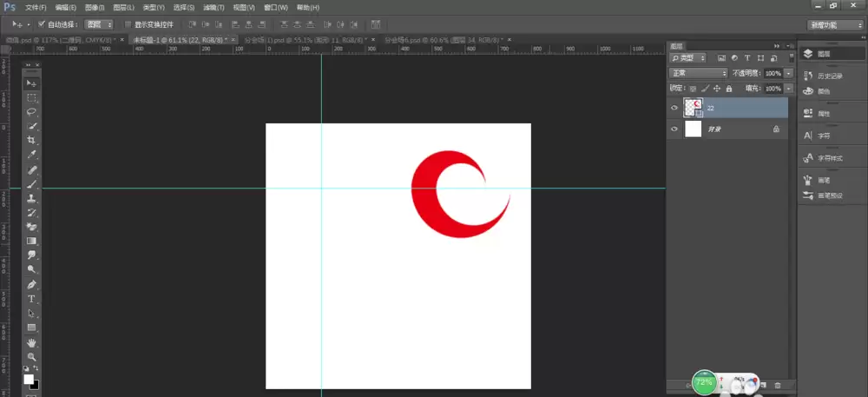Screen dimensions: 868x397
Task: Open the auto-select 图层 dropdown
Action: [x=99, y=24]
